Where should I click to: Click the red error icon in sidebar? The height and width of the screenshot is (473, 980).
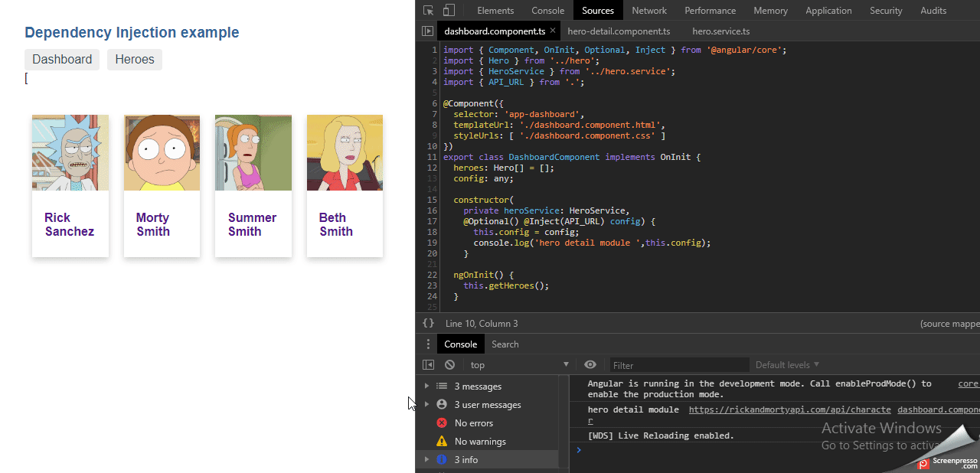442,423
